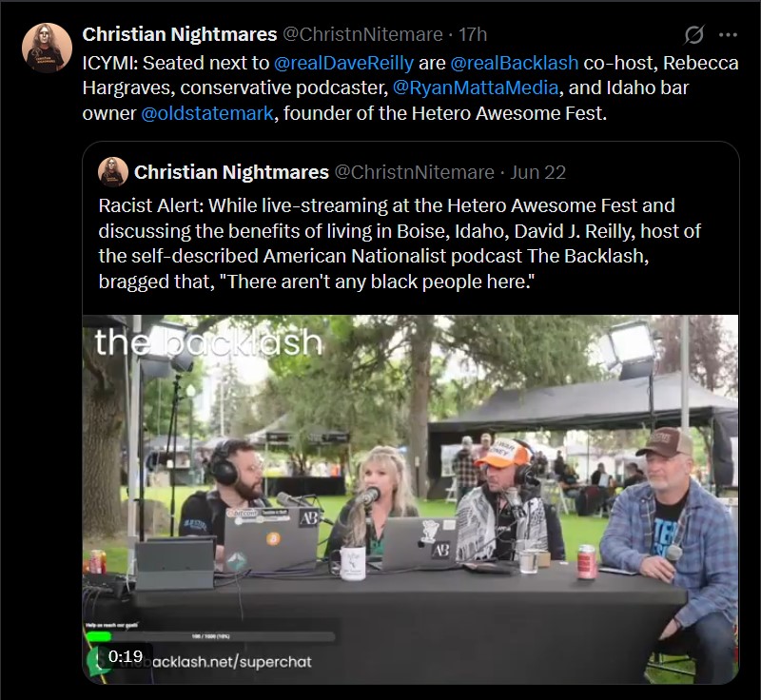
Task: Open the Jun 22 timestamp
Action: pos(537,172)
